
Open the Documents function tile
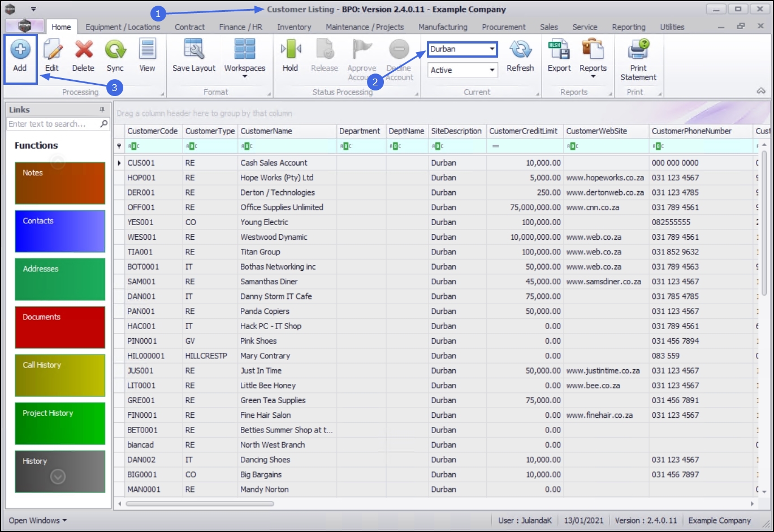60,327
